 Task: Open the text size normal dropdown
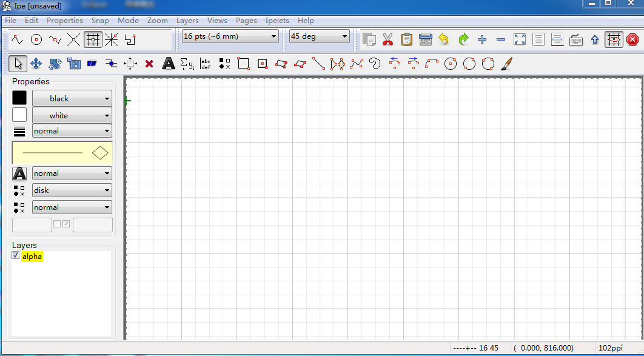click(x=72, y=173)
